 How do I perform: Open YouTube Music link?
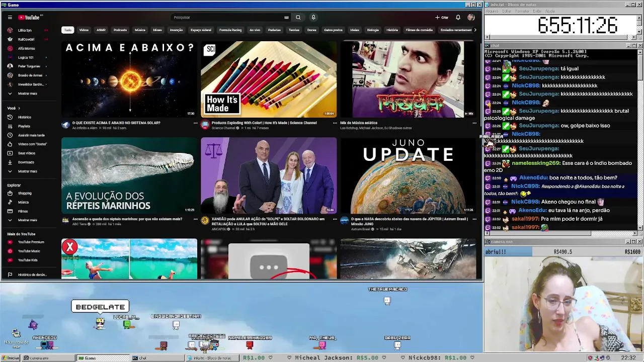tap(29, 251)
